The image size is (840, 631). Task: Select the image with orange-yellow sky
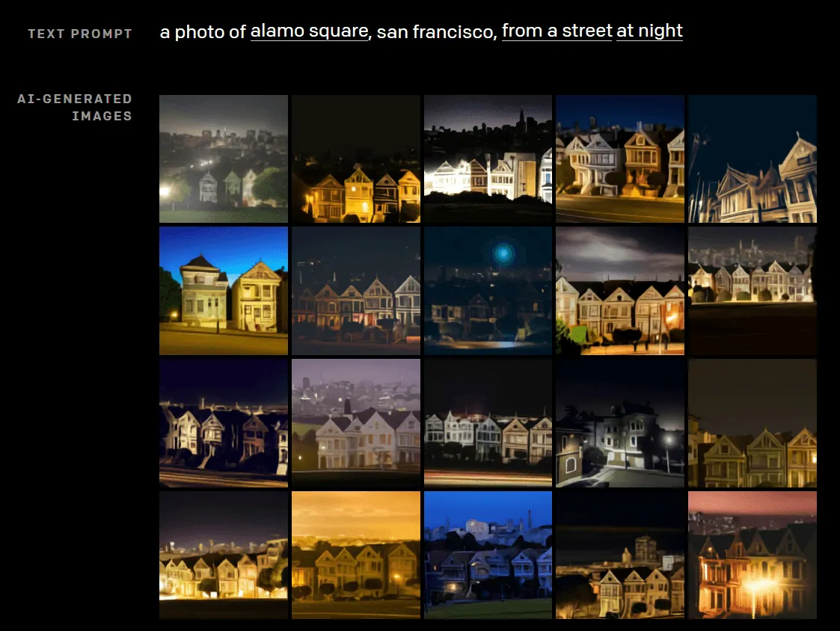(356, 555)
